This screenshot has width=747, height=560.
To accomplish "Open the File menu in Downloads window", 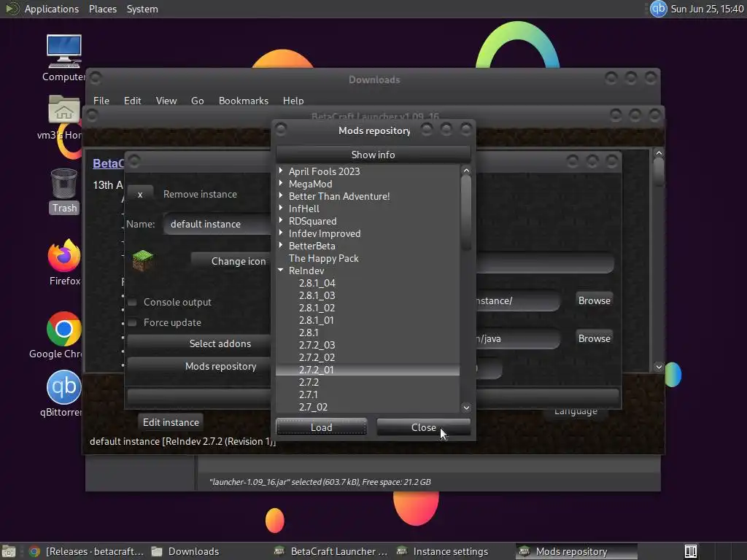I will click(x=101, y=101).
